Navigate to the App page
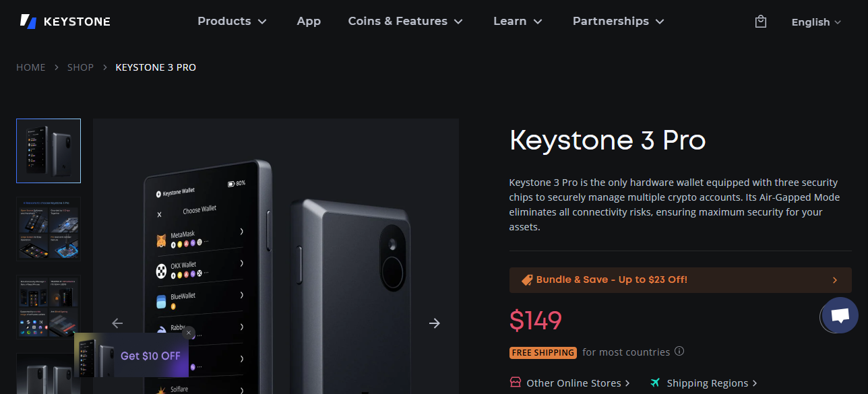Viewport: 868px width, 394px height. pyautogui.click(x=309, y=21)
